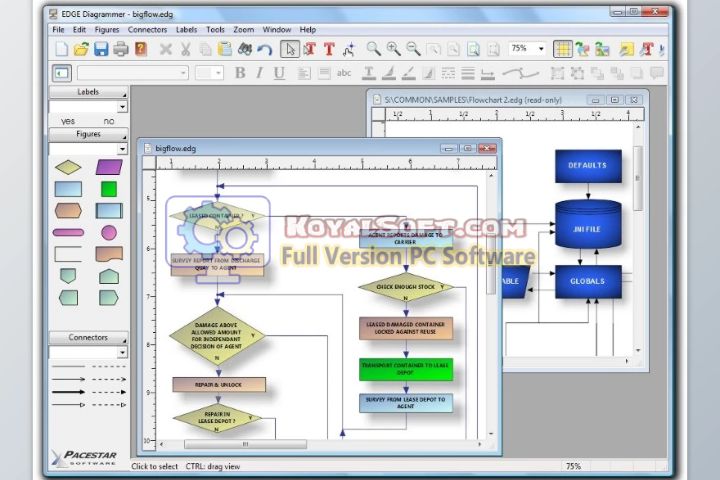The width and height of the screenshot is (720, 480).
Task: Expand the Labels panel header
Action: [x=88, y=92]
